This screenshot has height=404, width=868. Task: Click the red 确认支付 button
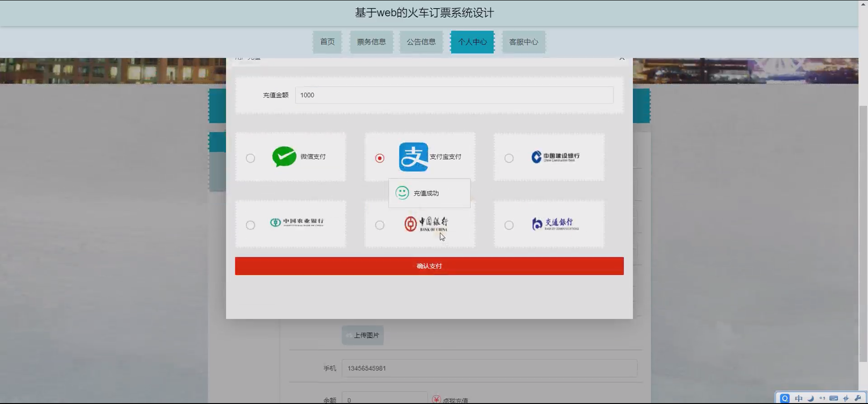pyautogui.click(x=429, y=266)
